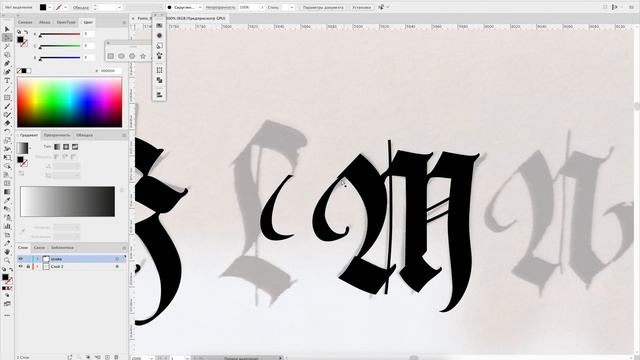This screenshot has width=640, height=360.
Task: Select the Shape Builder tool
Action: coord(7,166)
